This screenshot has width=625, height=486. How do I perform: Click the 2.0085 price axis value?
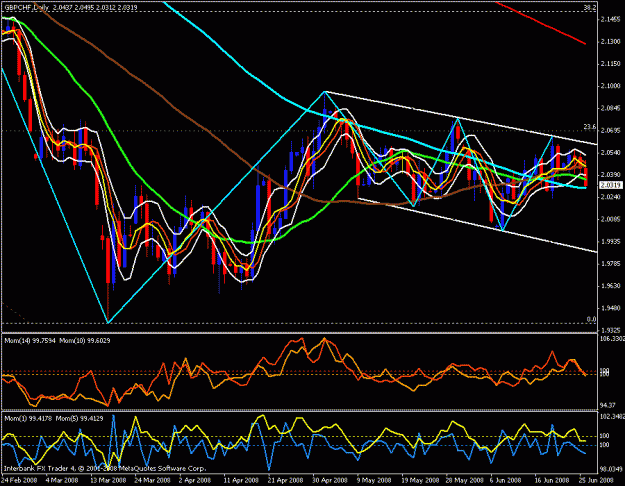pos(610,219)
